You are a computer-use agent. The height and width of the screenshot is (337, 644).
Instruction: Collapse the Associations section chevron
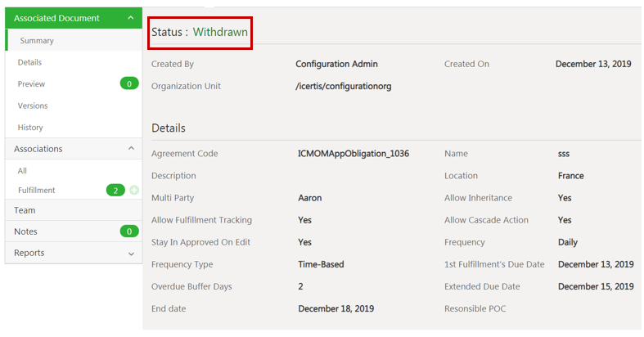[x=131, y=149]
